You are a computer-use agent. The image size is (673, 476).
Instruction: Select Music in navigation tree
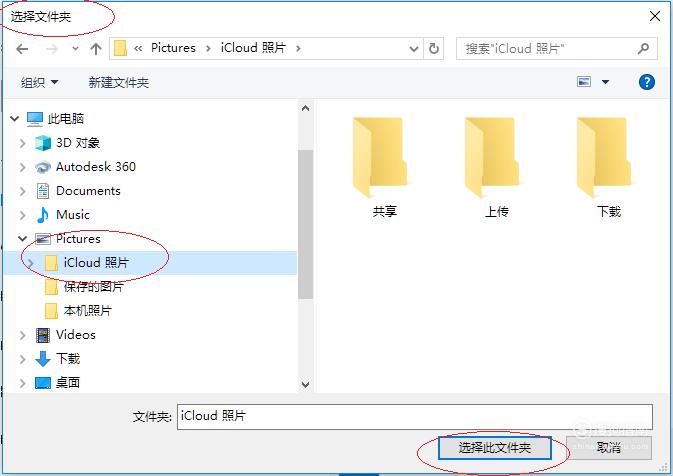pos(73,215)
